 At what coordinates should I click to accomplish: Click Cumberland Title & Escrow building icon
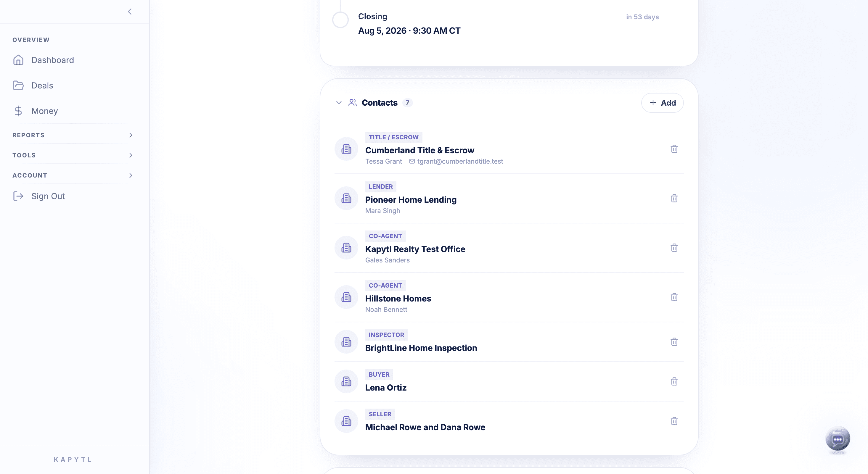(346, 149)
